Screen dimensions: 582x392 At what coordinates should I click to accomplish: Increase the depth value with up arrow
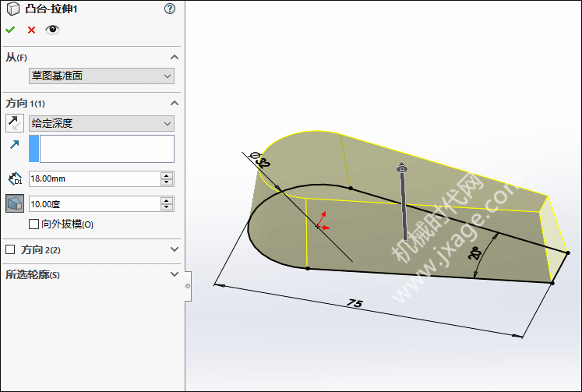[x=167, y=175]
